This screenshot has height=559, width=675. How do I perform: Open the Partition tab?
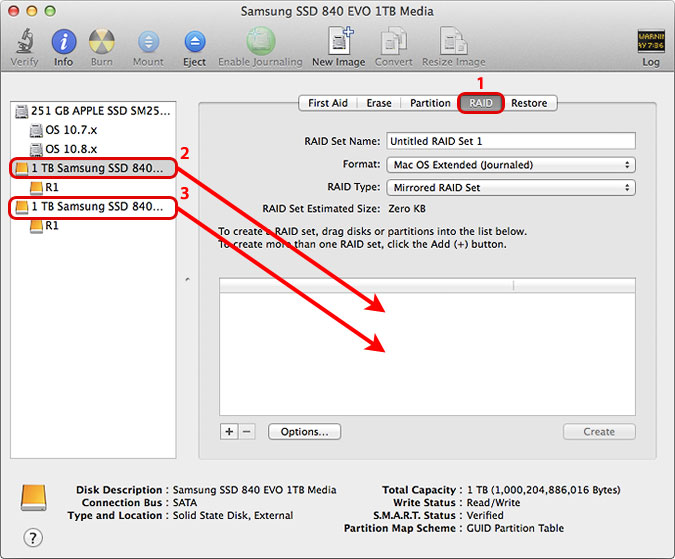click(x=430, y=103)
